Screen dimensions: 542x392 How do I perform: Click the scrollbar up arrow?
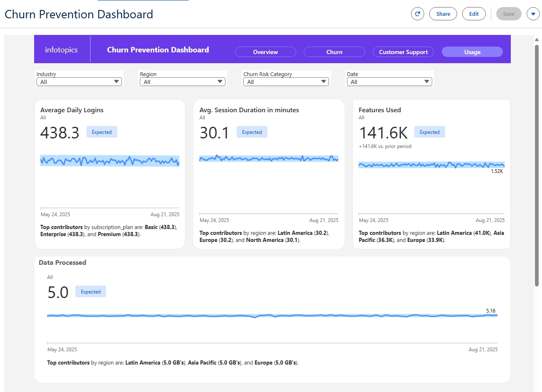click(x=537, y=40)
